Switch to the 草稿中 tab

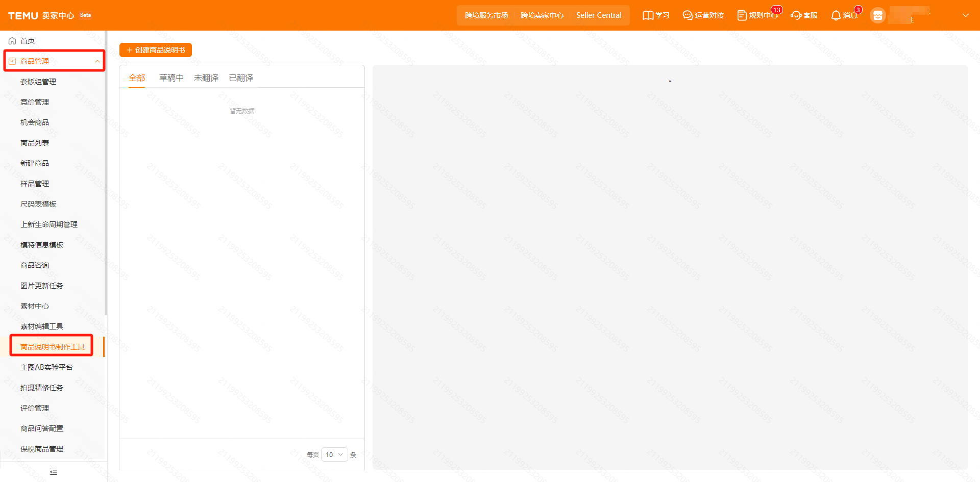point(171,78)
